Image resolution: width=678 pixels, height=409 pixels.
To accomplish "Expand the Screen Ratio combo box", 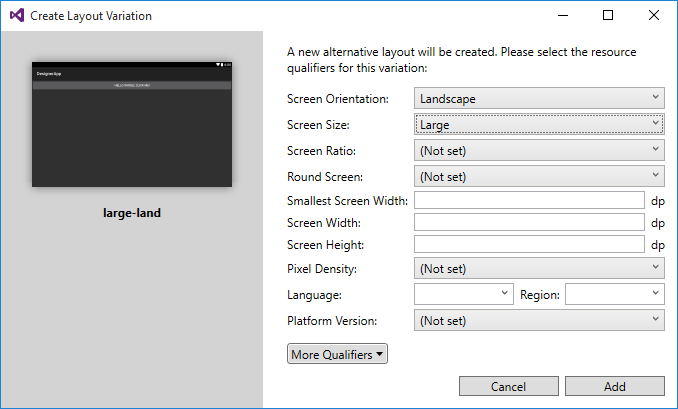I will [x=539, y=150].
